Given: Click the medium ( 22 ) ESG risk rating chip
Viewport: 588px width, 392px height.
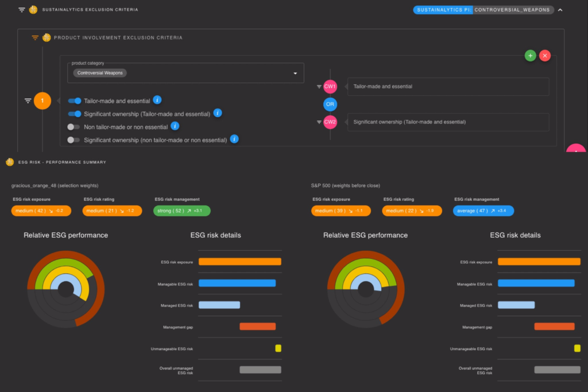Looking at the screenshot, I should [412, 211].
